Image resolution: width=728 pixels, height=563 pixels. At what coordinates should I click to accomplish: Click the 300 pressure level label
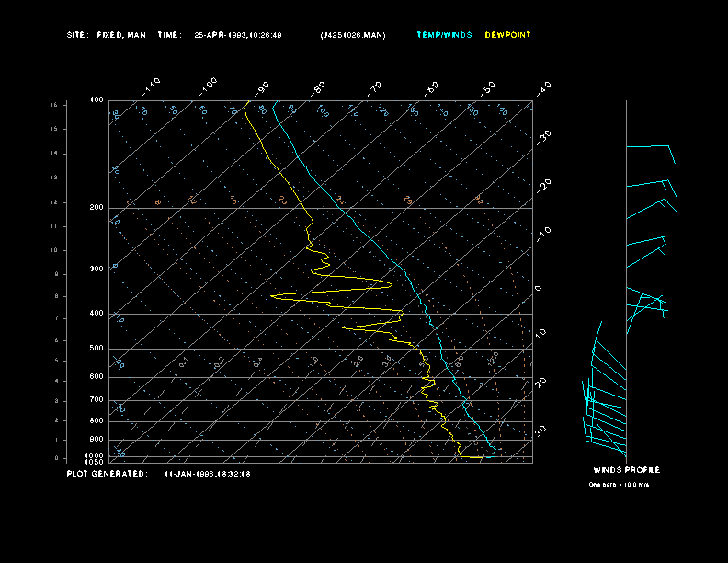[x=97, y=270]
